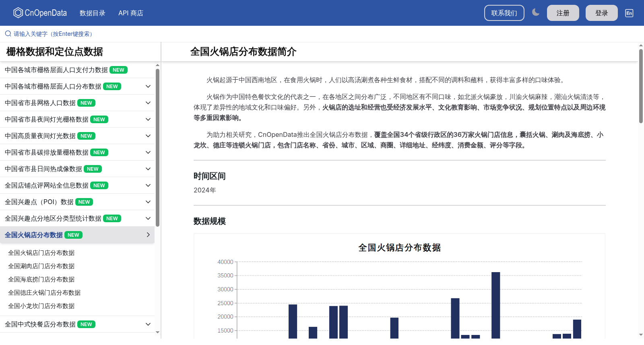This screenshot has width=644, height=345.
Task: Click the 登录 button
Action: click(x=602, y=13)
